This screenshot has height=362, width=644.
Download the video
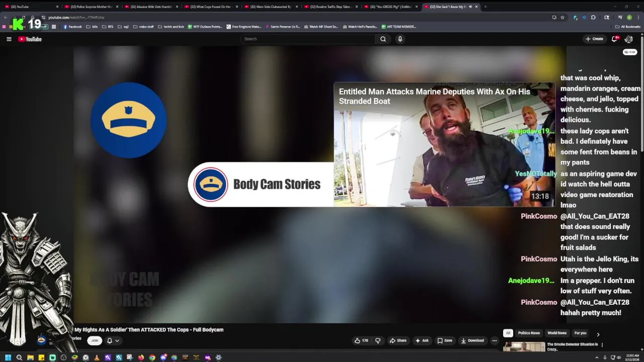472,340
